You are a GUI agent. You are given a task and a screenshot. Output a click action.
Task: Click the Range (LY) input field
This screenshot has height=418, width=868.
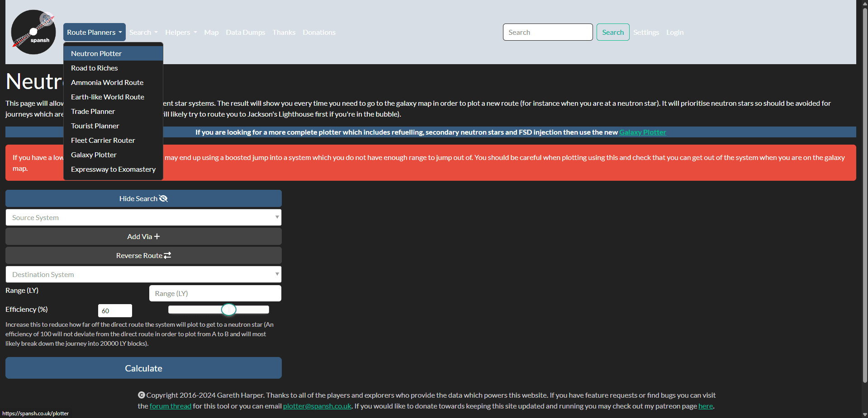coord(215,293)
